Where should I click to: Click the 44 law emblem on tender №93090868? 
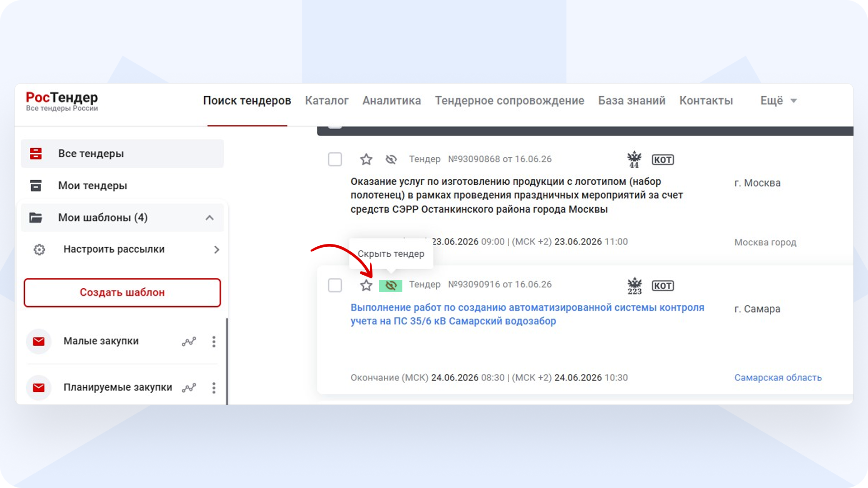click(634, 160)
